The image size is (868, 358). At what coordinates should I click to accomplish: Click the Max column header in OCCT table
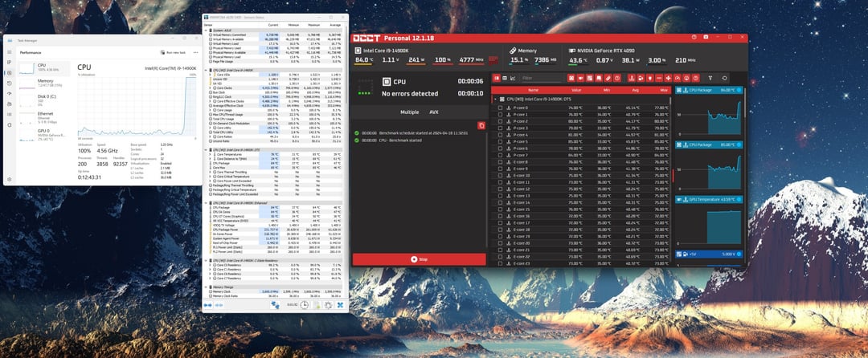664,90
